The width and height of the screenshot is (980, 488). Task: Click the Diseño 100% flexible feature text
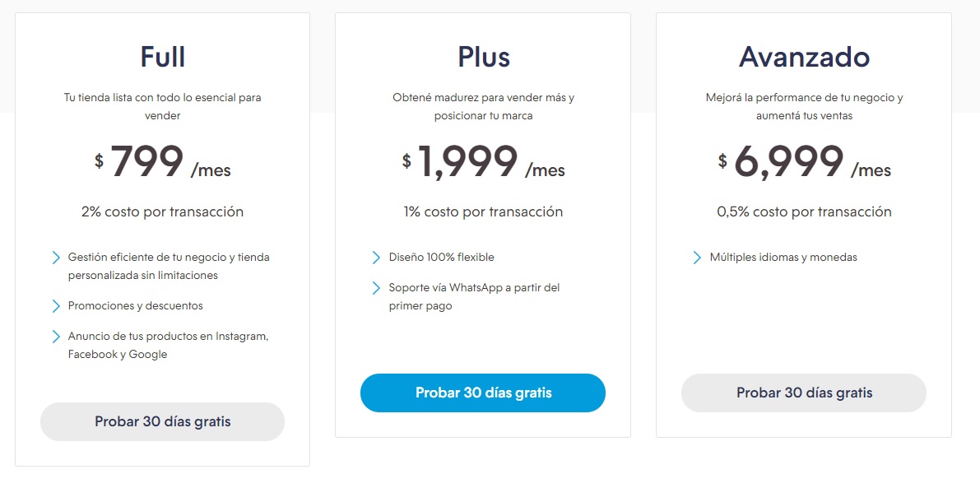pos(441,258)
